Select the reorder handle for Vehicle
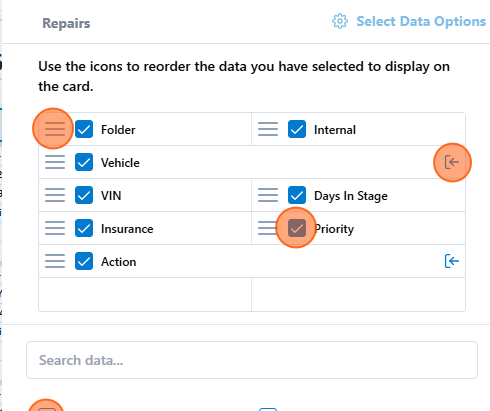The image size is (490, 411). pyautogui.click(x=55, y=162)
